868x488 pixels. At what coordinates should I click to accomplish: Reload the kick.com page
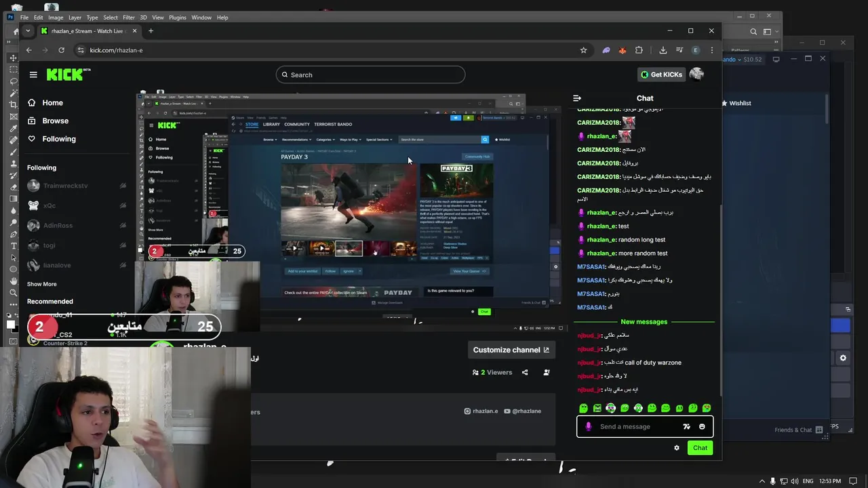coord(61,50)
